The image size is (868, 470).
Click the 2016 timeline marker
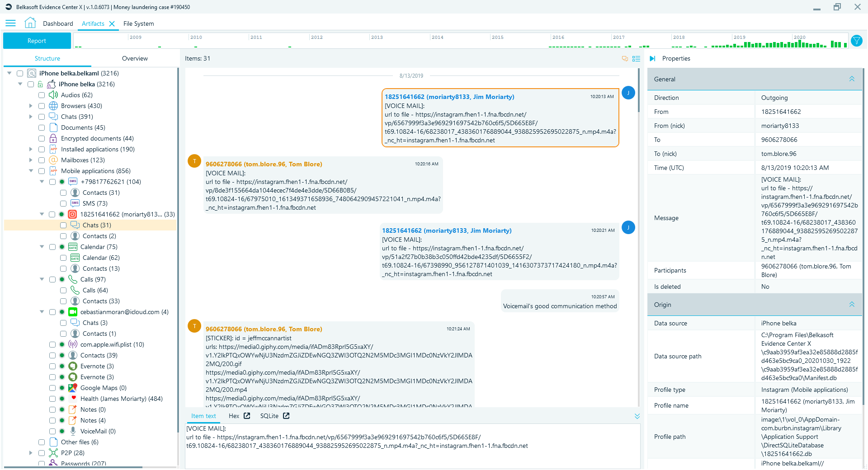click(558, 38)
